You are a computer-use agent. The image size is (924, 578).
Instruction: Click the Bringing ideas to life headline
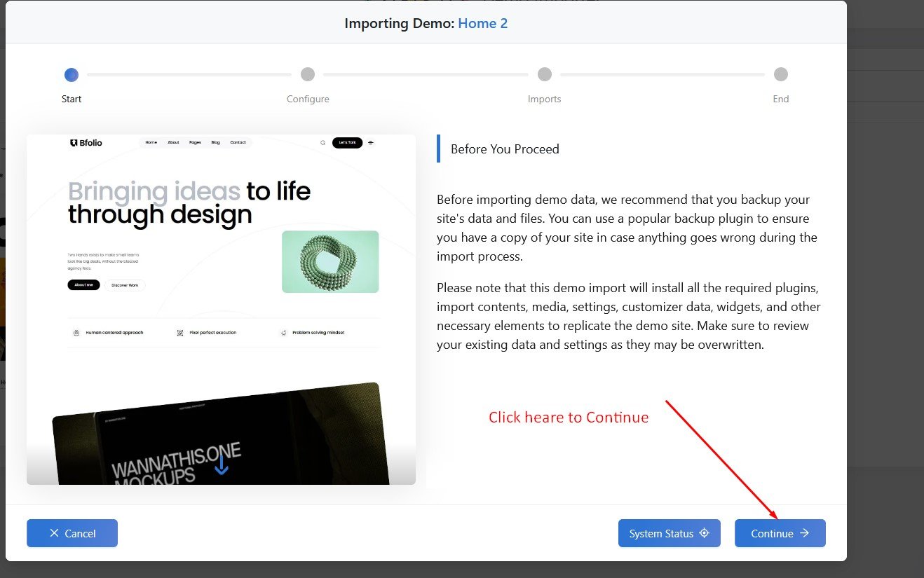189,202
